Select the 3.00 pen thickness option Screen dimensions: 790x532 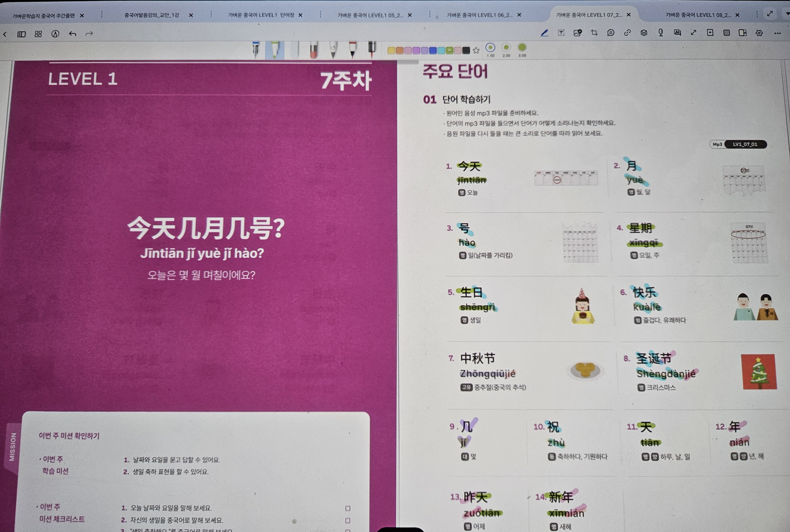point(522,48)
